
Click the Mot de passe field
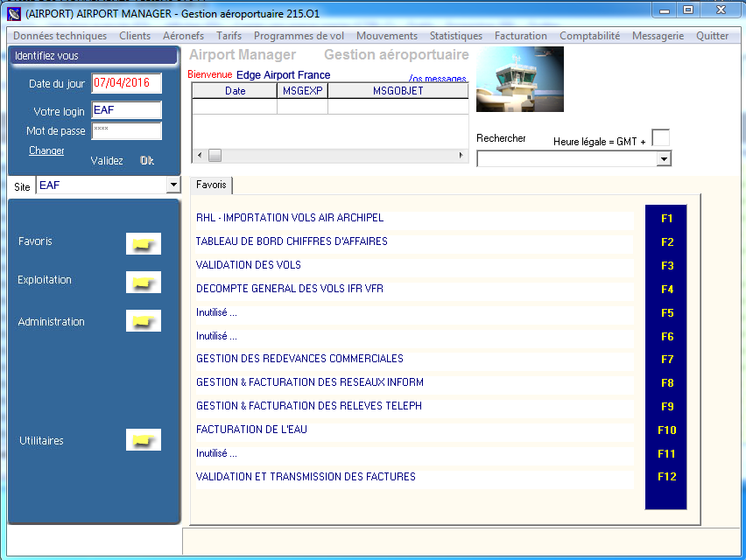click(126, 131)
